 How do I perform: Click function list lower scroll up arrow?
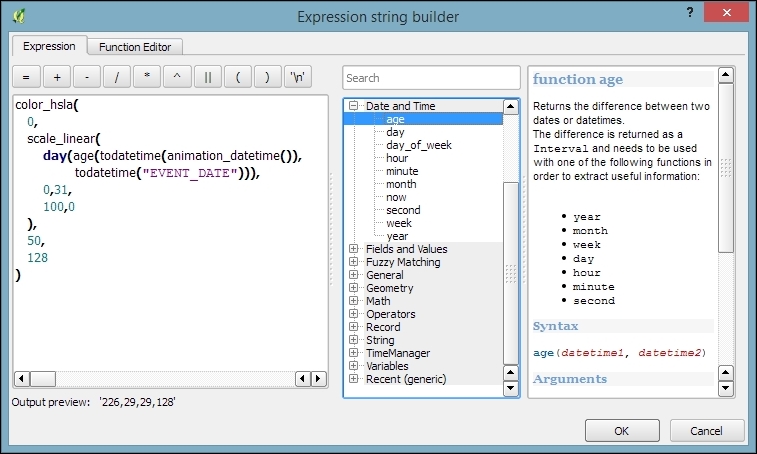[510, 372]
